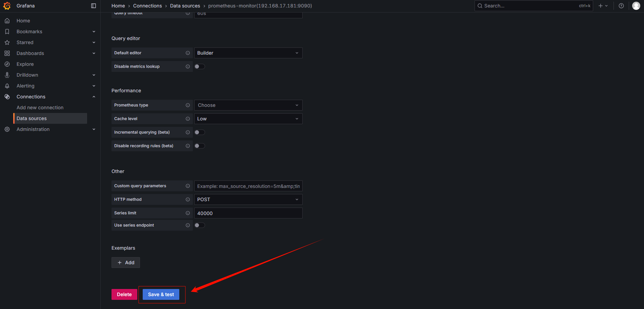Click the Grafana logo icon
The image size is (644, 309).
pyautogui.click(x=7, y=6)
